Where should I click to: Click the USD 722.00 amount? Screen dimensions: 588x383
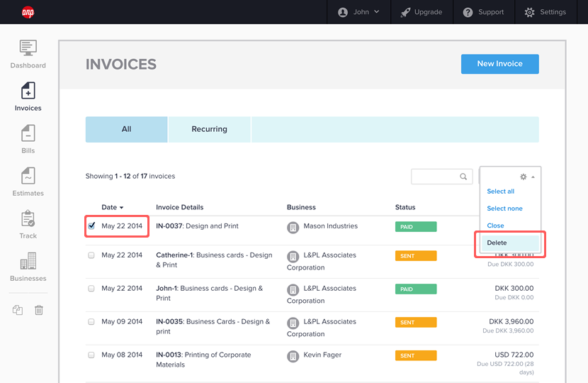(x=514, y=355)
